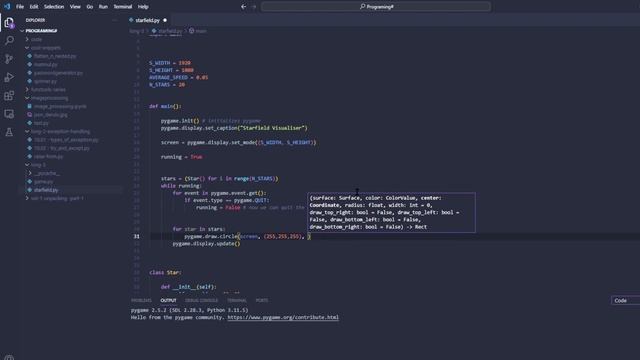Open the View menu
Image resolution: width=640 pixels, height=360 pixels.
(x=75, y=7)
